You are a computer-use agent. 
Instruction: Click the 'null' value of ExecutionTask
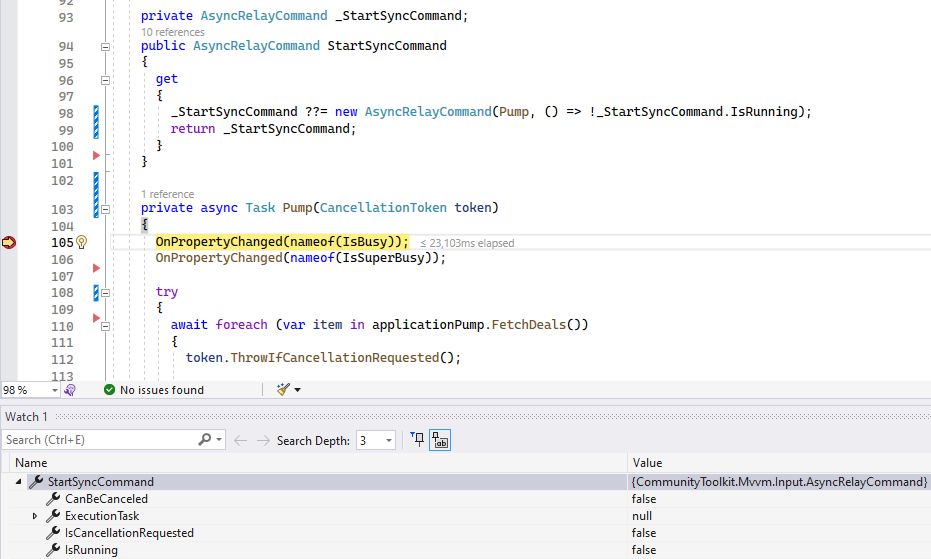tap(642, 516)
